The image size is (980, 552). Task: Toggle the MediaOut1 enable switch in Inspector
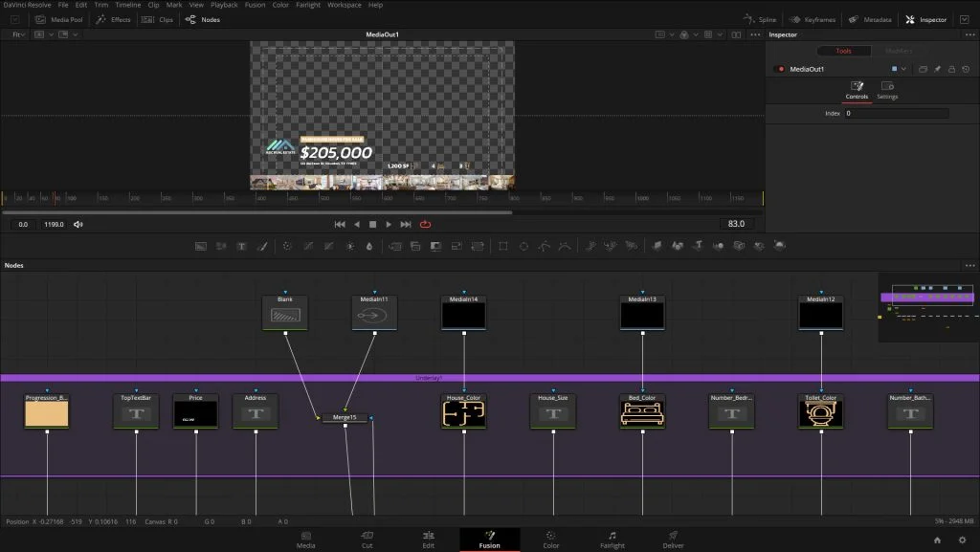[x=780, y=69]
